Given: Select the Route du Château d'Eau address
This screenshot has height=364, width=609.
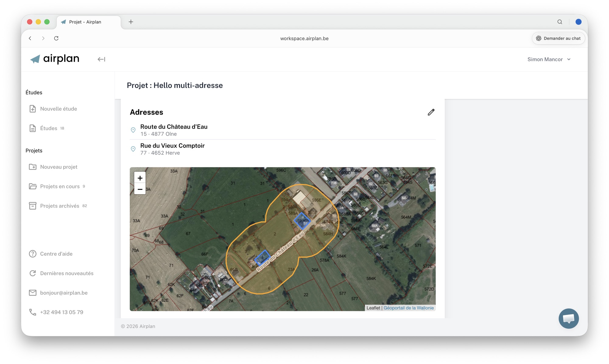Looking at the screenshot, I should pyautogui.click(x=174, y=127).
